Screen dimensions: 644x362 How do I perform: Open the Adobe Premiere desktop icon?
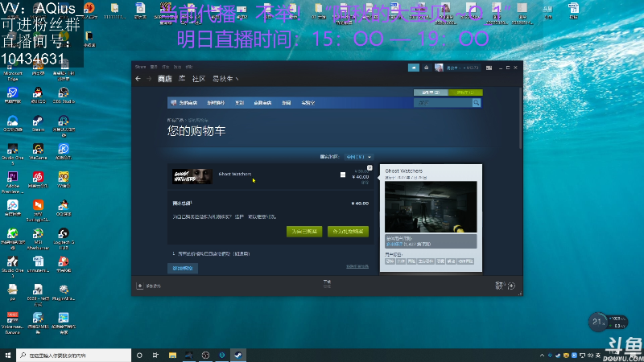(12, 182)
